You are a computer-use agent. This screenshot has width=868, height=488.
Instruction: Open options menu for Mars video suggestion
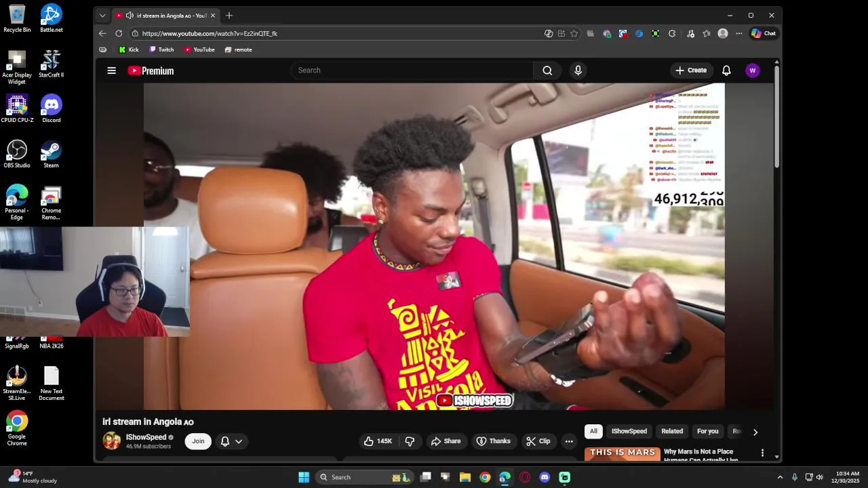tap(762, 453)
